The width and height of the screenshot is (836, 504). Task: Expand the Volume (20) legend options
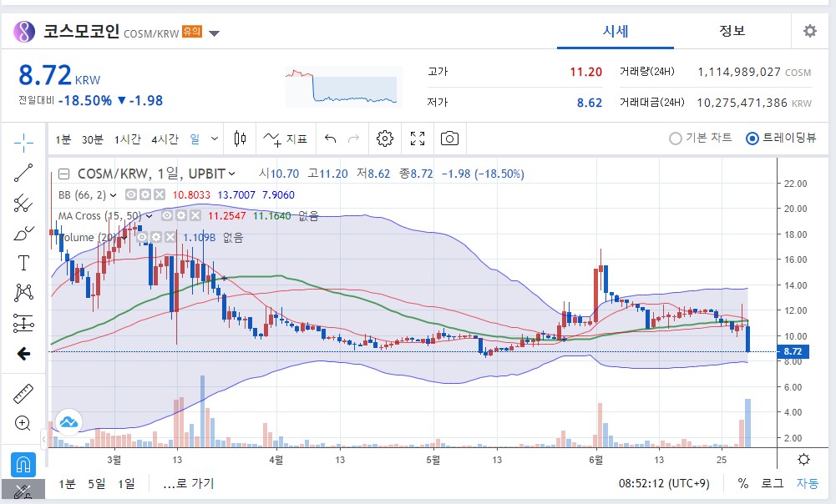(x=123, y=237)
